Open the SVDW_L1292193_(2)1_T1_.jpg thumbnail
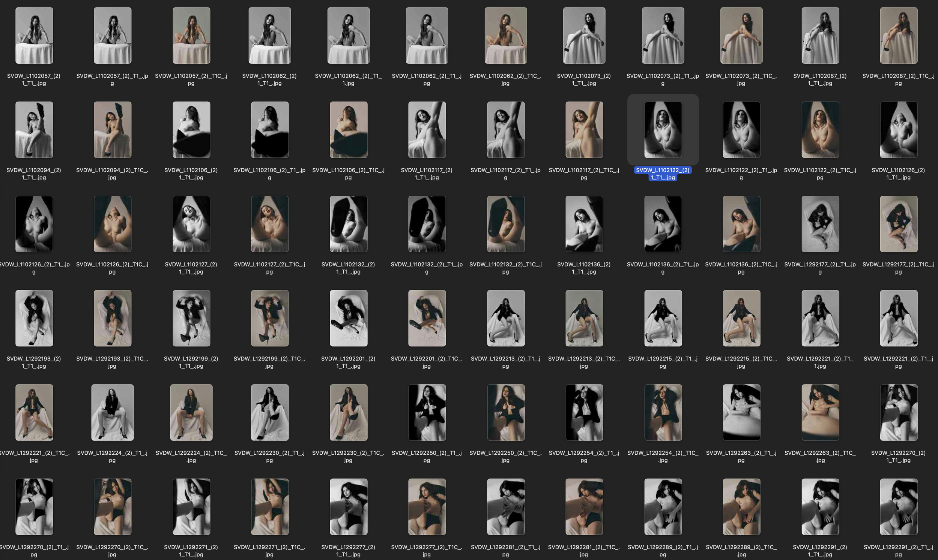The height and width of the screenshot is (560, 938). (x=34, y=318)
